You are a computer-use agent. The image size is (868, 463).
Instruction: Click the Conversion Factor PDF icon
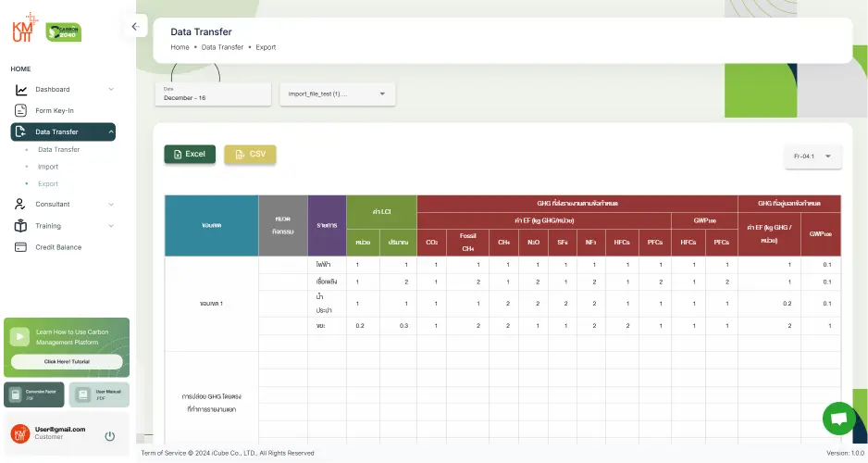click(16, 394)
